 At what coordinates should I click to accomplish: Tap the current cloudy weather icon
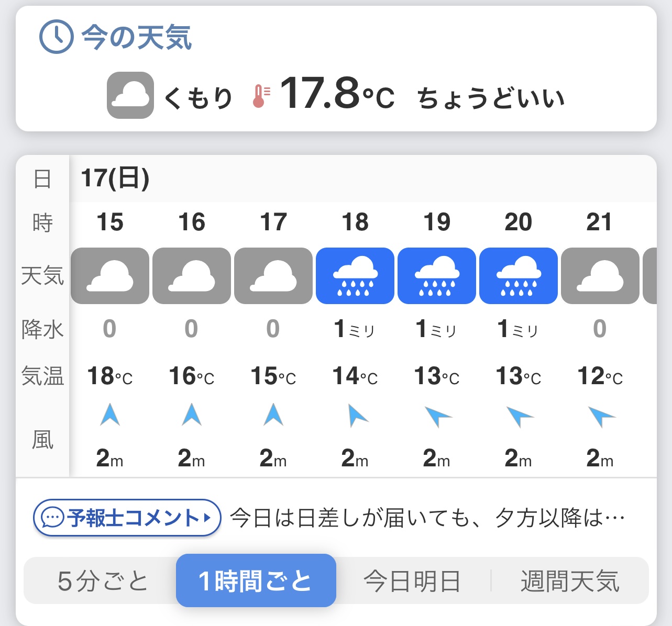pyautogui.click(x=130, y=95)
